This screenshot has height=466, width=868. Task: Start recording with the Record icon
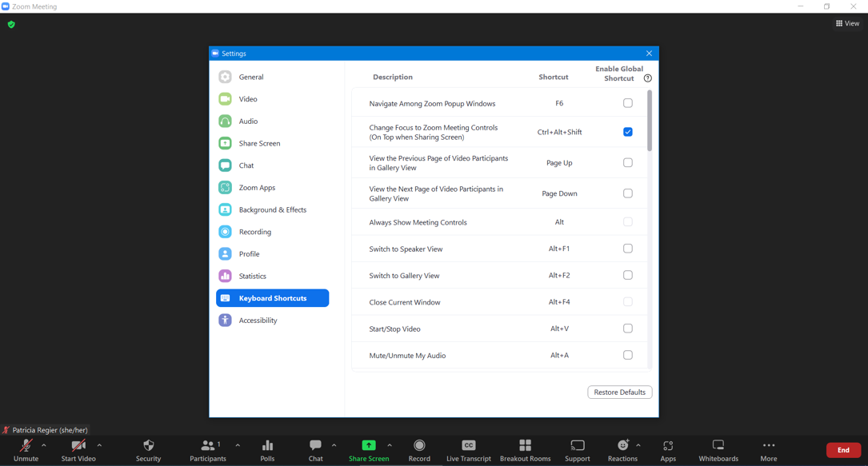click(420, 445)
